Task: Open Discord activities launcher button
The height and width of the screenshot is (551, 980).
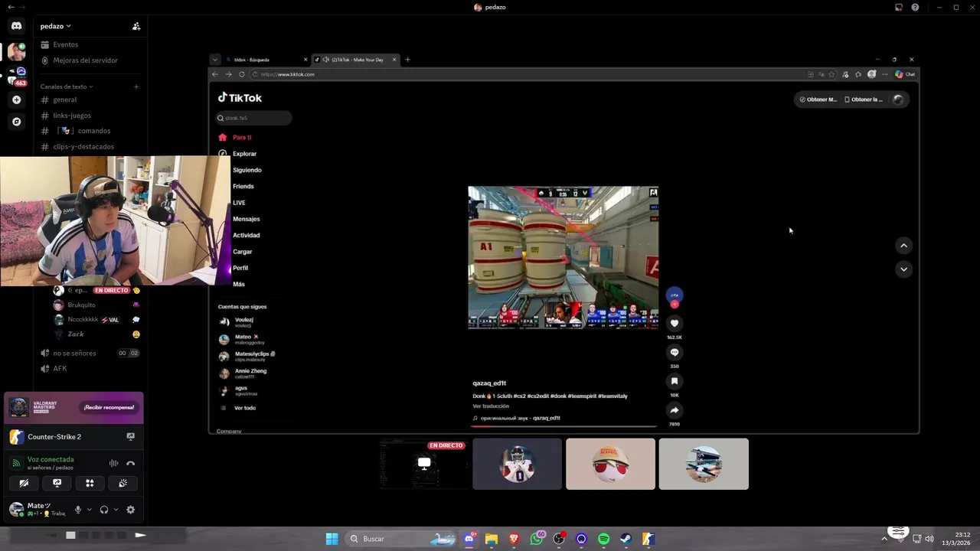Action: (x=90, y=483)
